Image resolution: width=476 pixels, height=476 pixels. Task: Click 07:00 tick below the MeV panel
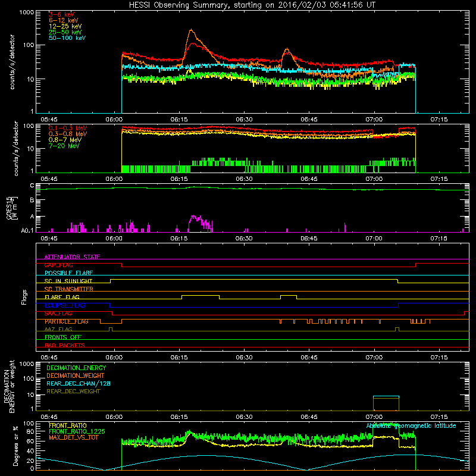click(x=374, y=179)
